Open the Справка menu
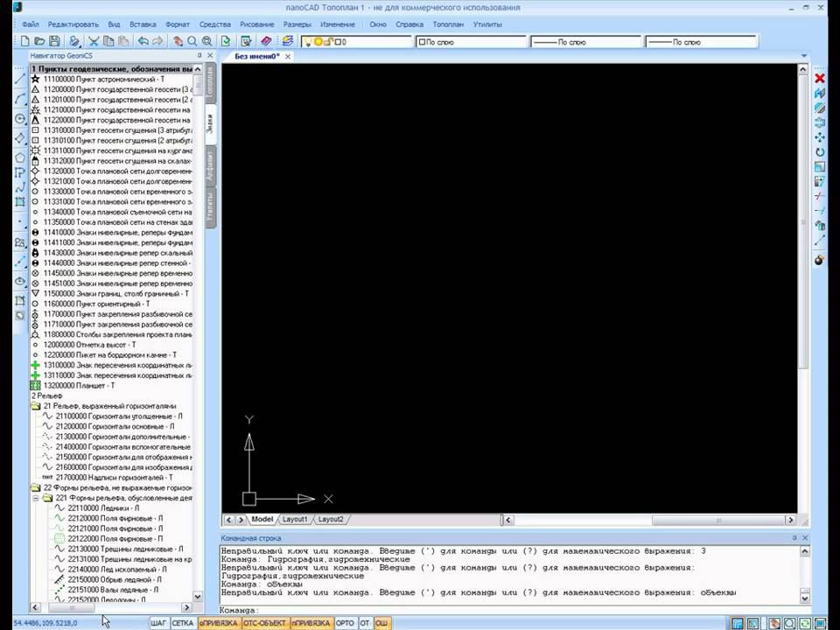 coord(409,24)
